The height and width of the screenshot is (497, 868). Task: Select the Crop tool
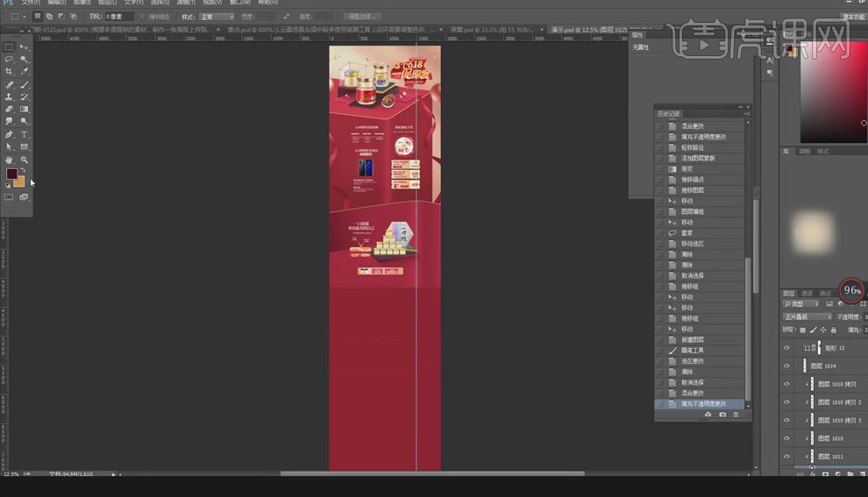click(10, 72)
